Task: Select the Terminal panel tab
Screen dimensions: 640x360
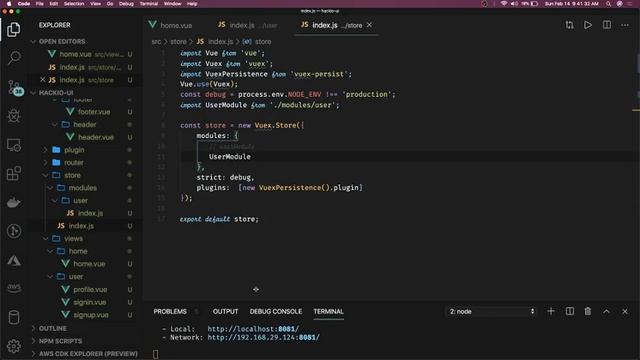Action: (329, 311)
